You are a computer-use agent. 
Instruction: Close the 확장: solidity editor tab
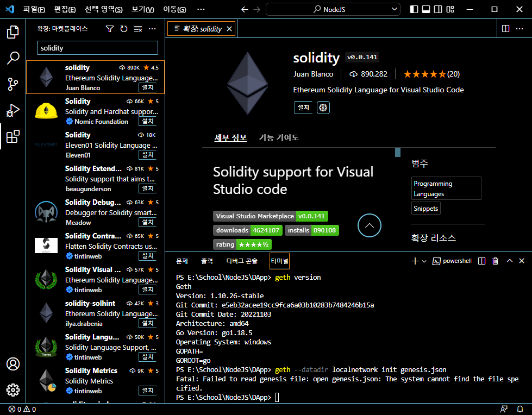tap(229, 29)
